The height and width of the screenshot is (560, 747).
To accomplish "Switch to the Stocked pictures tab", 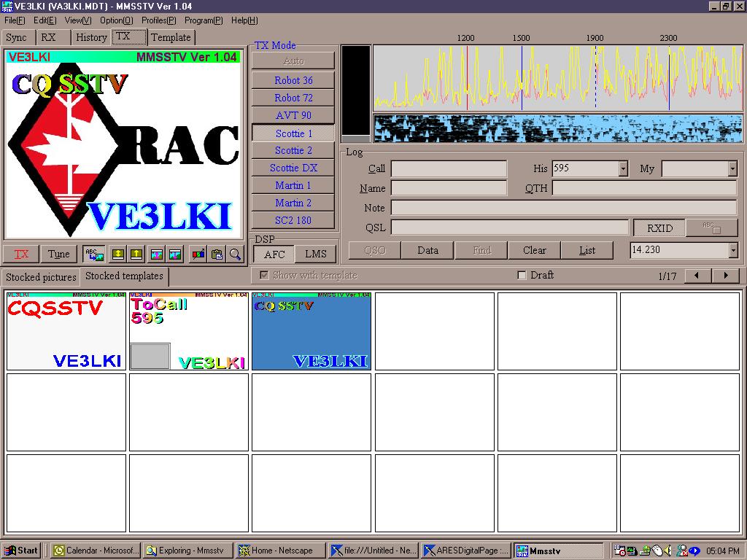I will coord(41,277).
